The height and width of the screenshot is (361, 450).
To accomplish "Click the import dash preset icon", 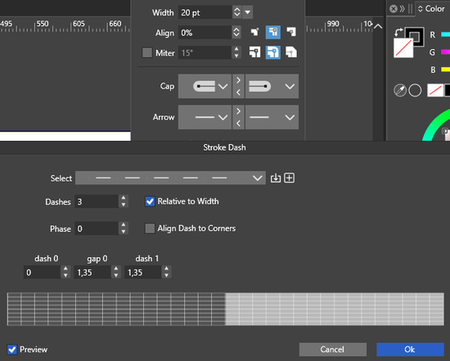I will pyautogui.click(x=275, y=178).
